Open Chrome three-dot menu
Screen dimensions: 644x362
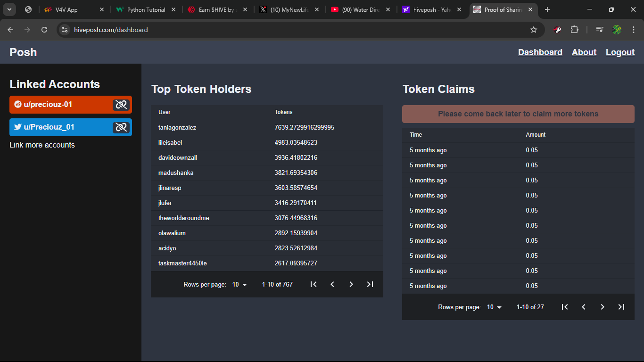point(634,30)
